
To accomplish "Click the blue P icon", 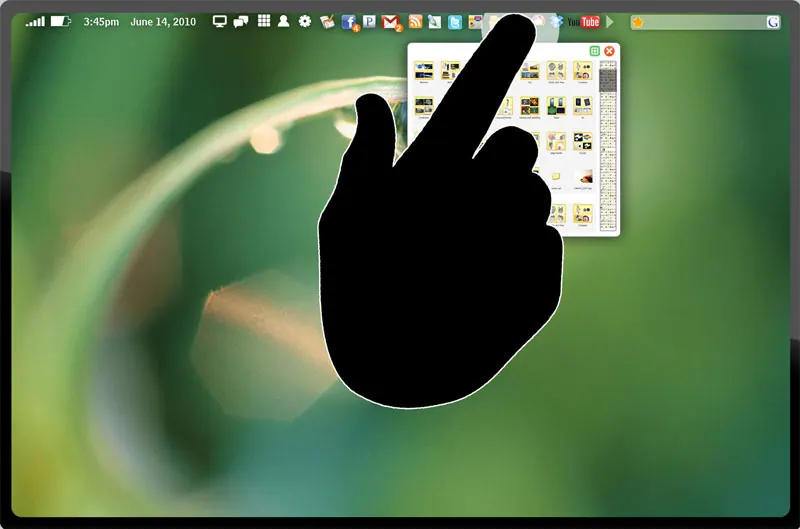I will pyautogui.click(x=369, y=21).
